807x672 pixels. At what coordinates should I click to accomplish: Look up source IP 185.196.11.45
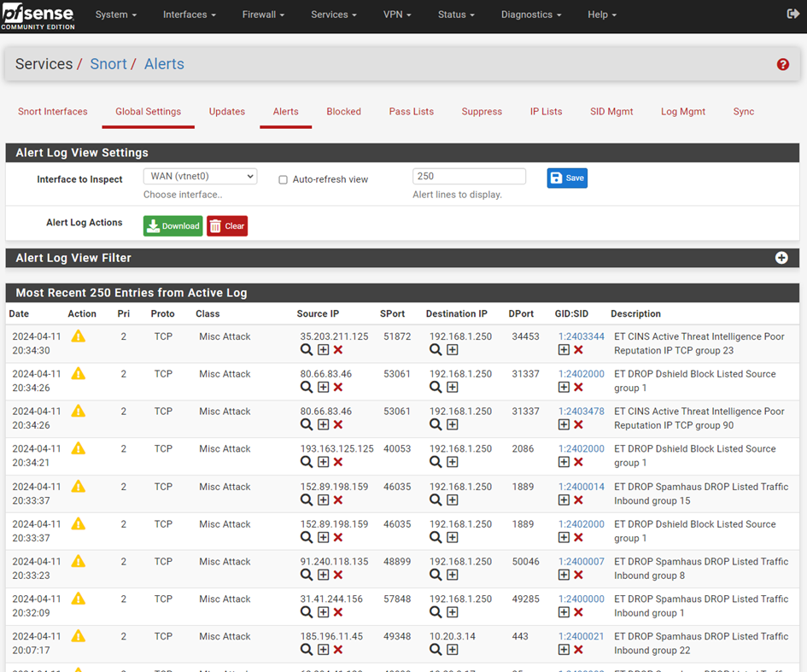pyautogui.click(x=307, y=650)
